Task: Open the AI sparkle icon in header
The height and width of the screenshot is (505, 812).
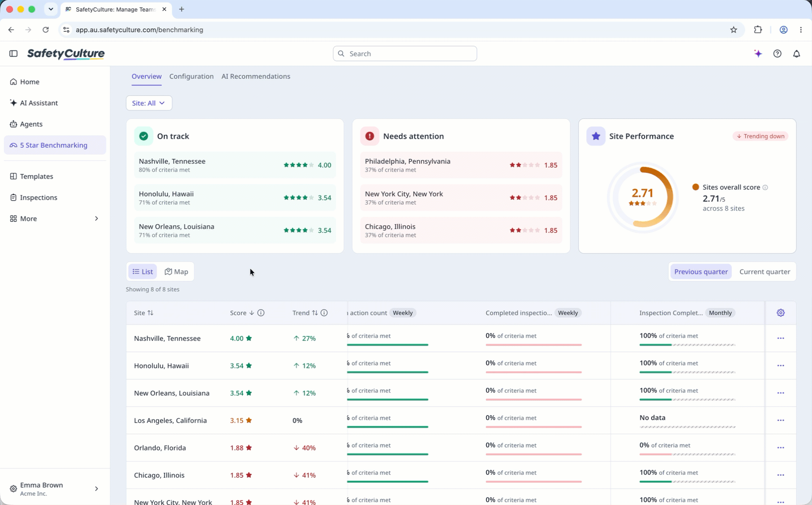Action: (758, 53)
